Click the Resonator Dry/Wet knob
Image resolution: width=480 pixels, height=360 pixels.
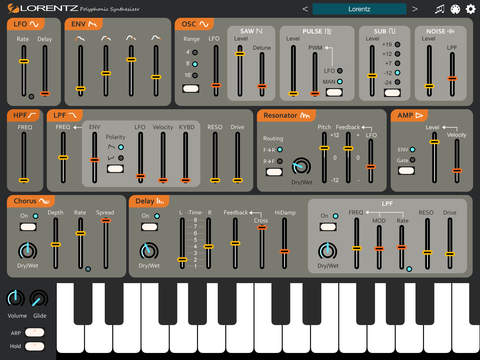[301, 166]
